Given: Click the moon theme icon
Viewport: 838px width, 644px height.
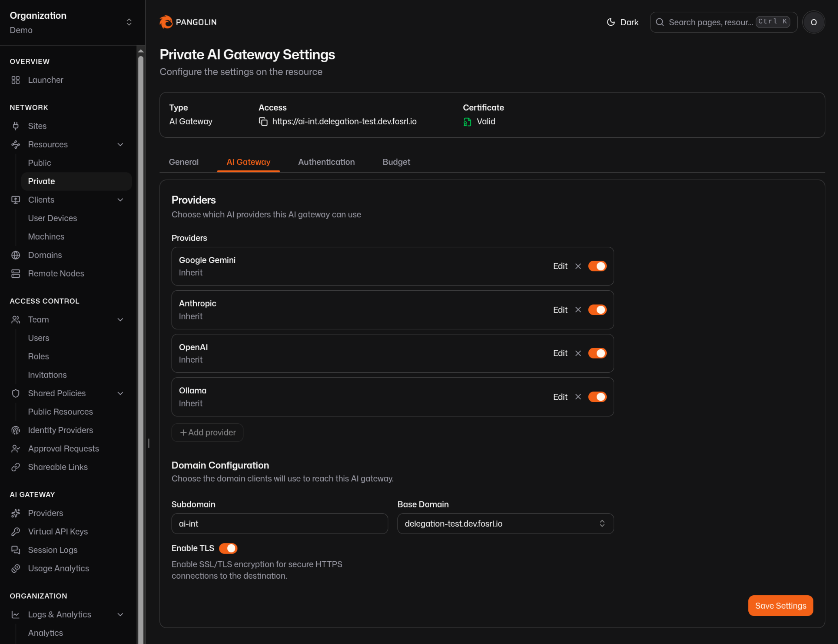Looking at the screenshot, I should pos(611,22).
